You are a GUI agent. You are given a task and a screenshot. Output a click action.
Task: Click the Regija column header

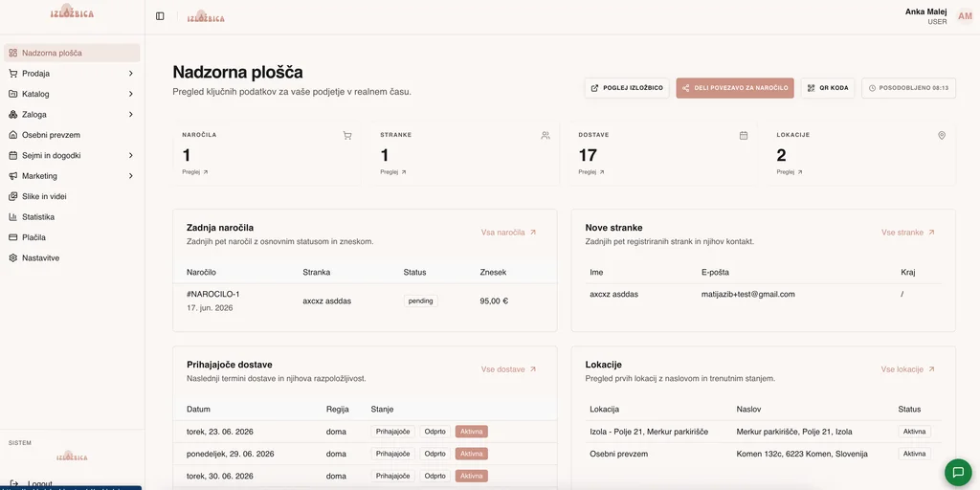coord(338,410)
